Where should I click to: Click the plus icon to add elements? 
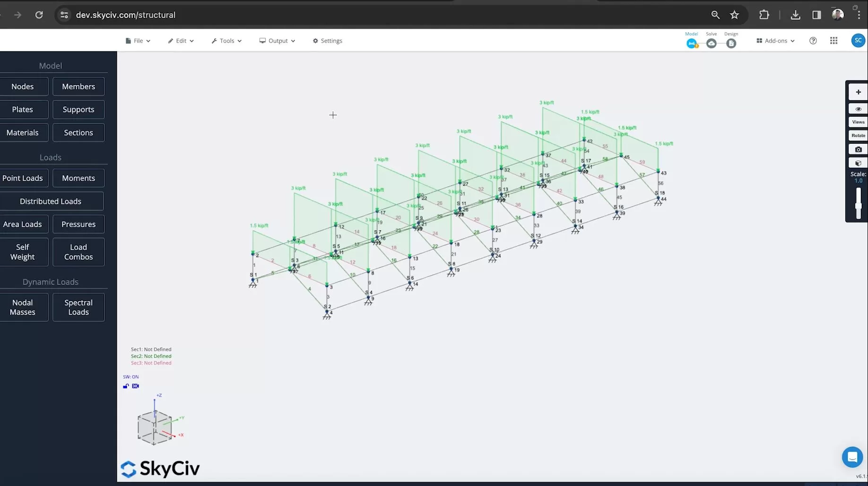click(x=858, y=92)
